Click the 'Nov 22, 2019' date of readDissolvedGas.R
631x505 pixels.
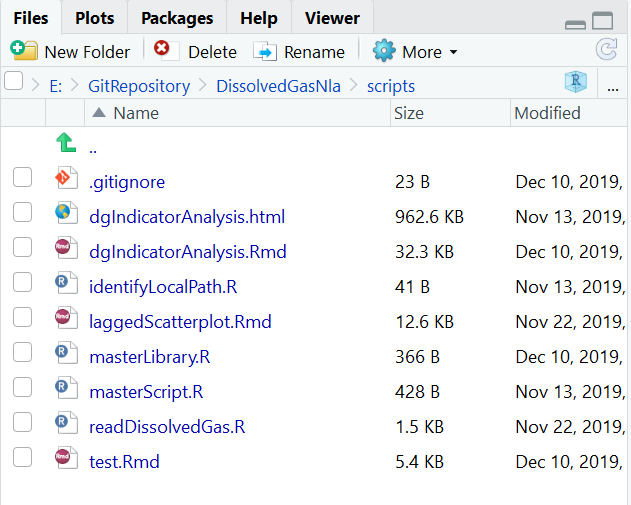coord(570,427)
